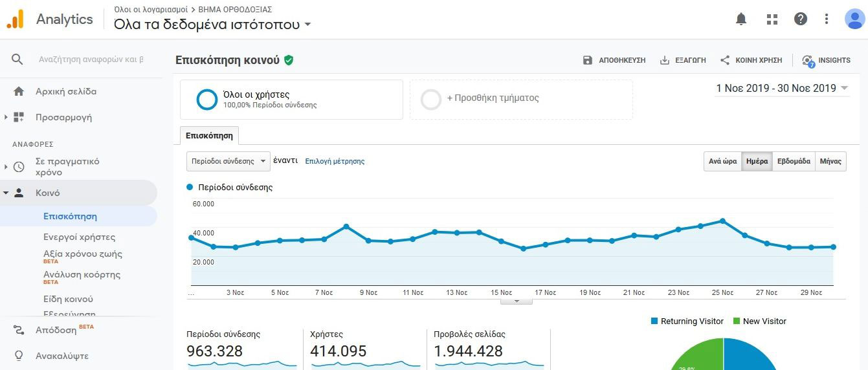The height and width of the screenshot is (370, 868).
Task: Open Ενεργοί χρήστες report
Action: 79,237
